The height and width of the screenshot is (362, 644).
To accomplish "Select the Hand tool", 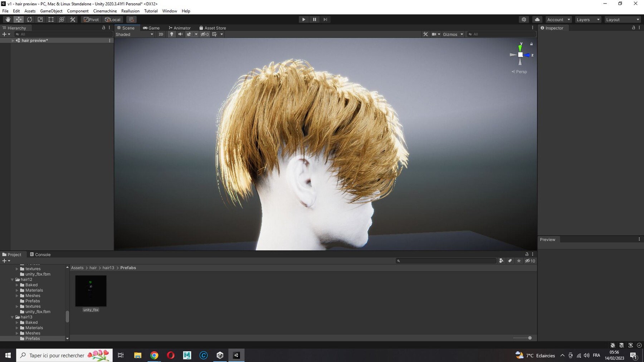I will pyautogui.click(x=8, y=20).
